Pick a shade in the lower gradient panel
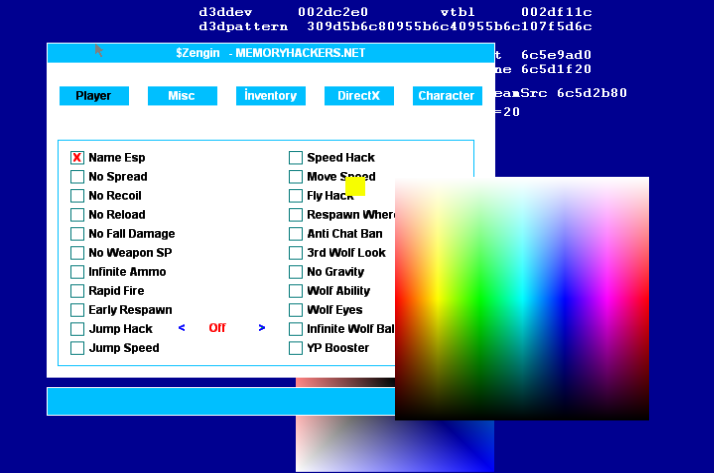The width and height of the screenshot is (714, 473). (395, 445)
